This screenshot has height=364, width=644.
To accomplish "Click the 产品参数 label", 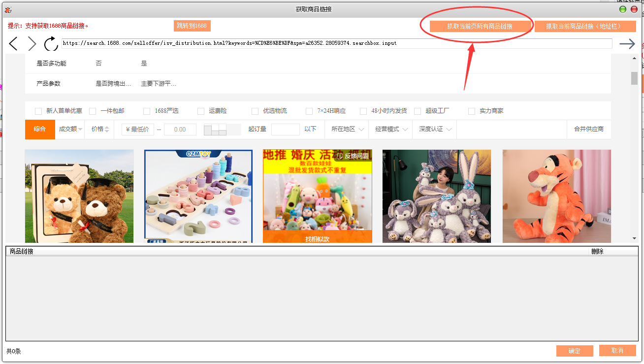I will 48,84.
